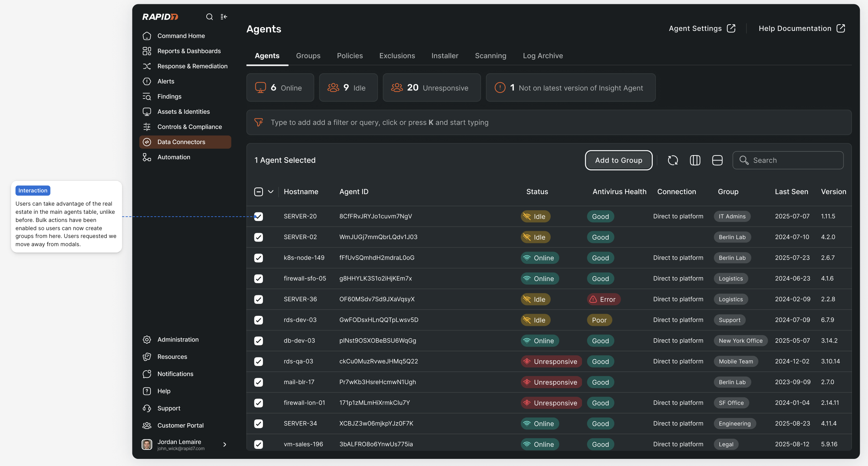Toggle the rds-dev-03 checkbox
Screen dimensions: 868x466
tap(259, 320)
